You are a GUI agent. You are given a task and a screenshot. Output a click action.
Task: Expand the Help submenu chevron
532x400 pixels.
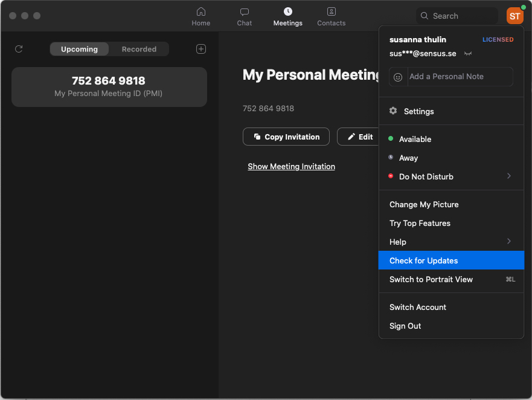click(x=508, y=241)
